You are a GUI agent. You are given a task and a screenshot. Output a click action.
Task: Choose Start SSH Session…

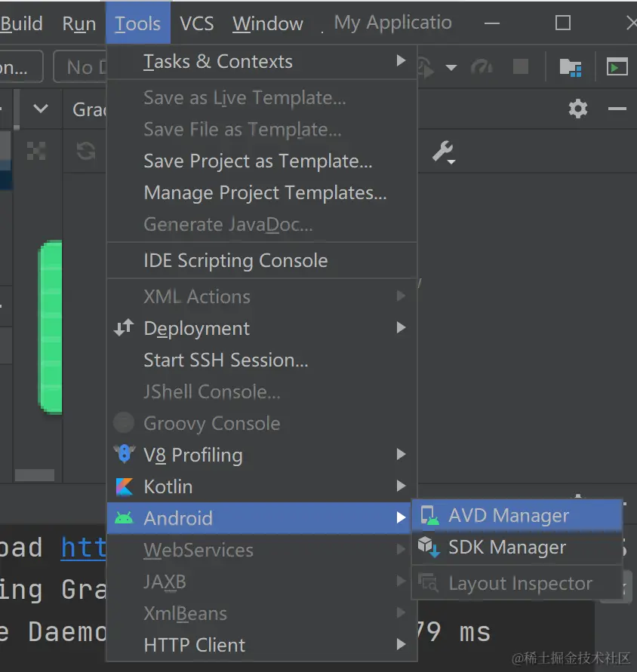point(262,360)
